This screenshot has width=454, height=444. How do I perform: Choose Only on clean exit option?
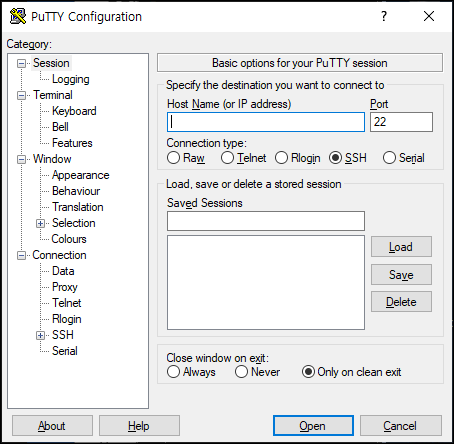click(x=308, y=372)
